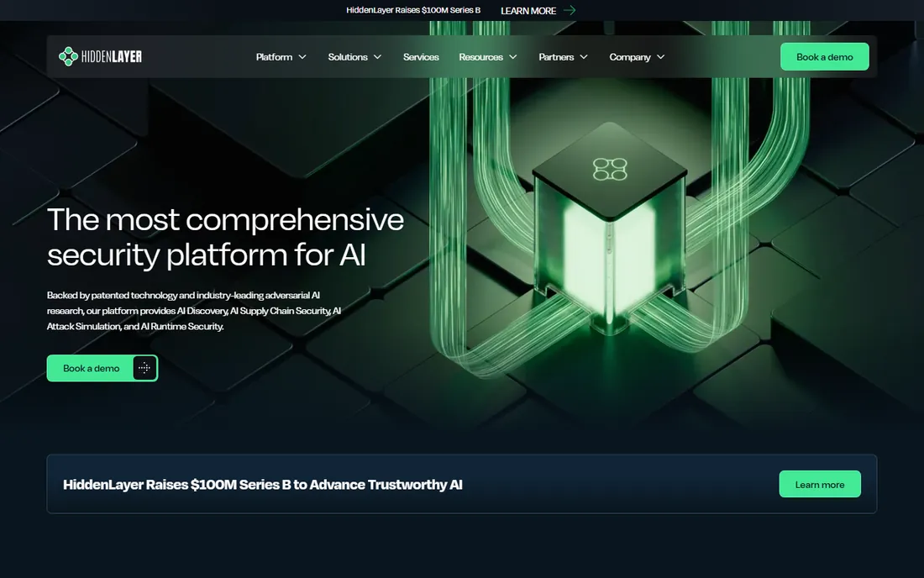Go to the Services page
The image size is (924, 578).
(x=421, y=57)
